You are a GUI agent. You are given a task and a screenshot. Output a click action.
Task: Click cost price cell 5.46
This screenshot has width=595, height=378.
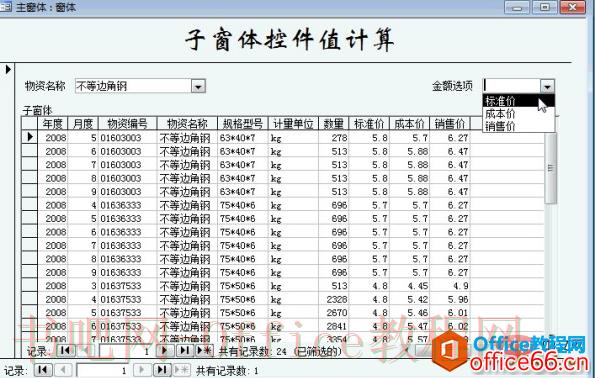[x=409, y=313]
